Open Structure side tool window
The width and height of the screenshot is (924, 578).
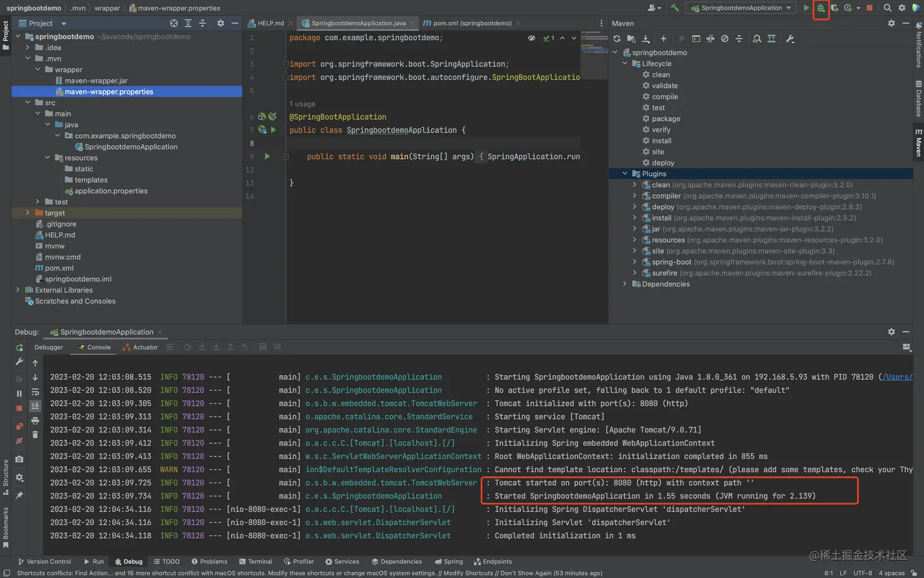tap(5, 478)
